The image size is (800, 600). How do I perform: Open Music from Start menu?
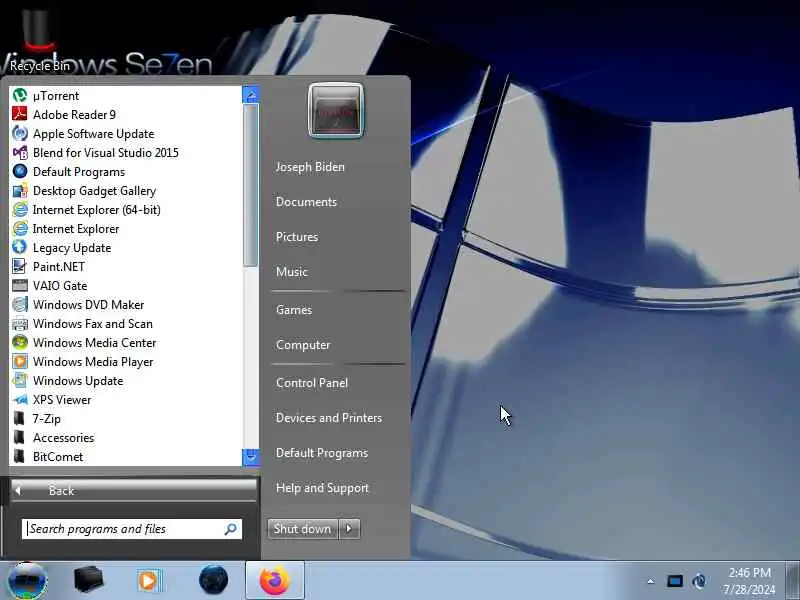(292, 272)
